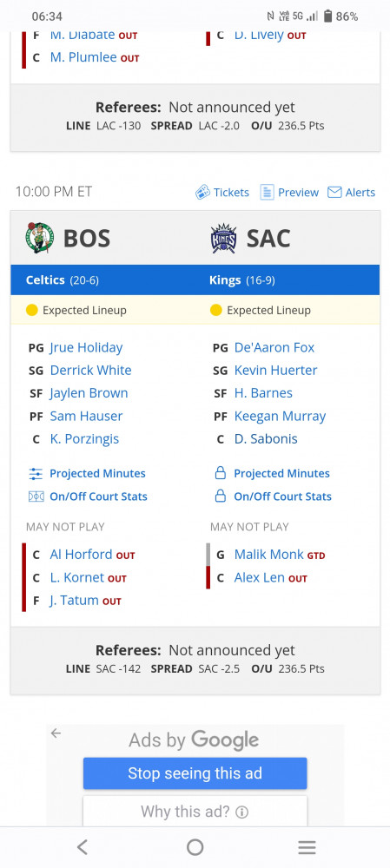Tap the Alerts envelope icon
The image size is (390, 868).
(334, 192)
